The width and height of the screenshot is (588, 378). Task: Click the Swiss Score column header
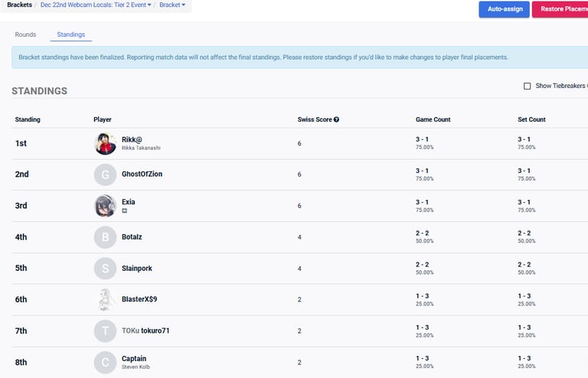click(x=315, y=119)
